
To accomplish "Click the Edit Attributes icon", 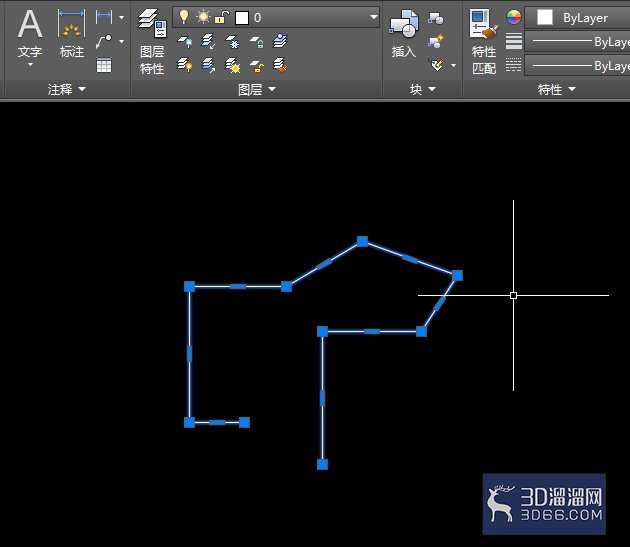I will click(x=437, y=65).
